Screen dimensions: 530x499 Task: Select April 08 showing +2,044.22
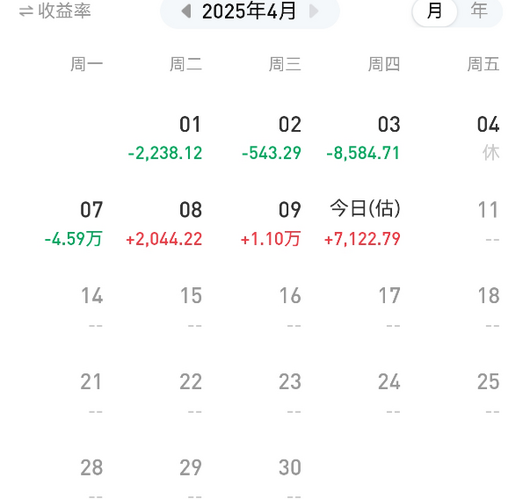[164, 224]
